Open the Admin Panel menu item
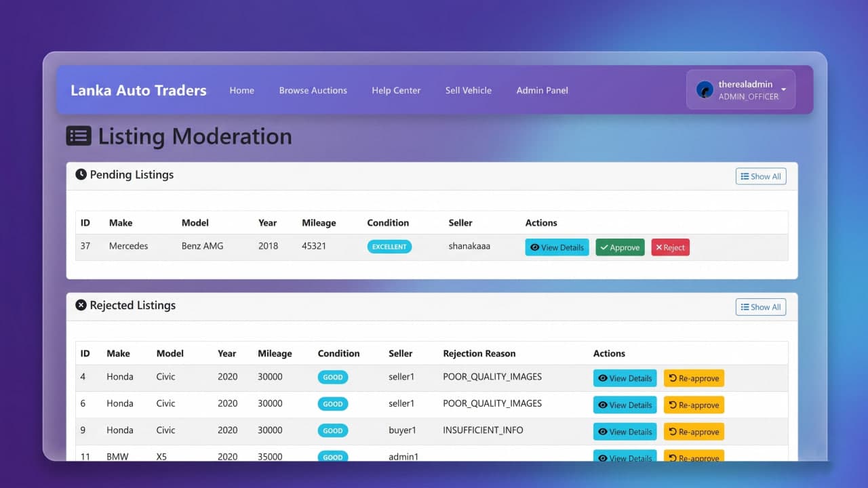Screen dimensions: 868x488 pyautogui.click(x=542, y=90)
